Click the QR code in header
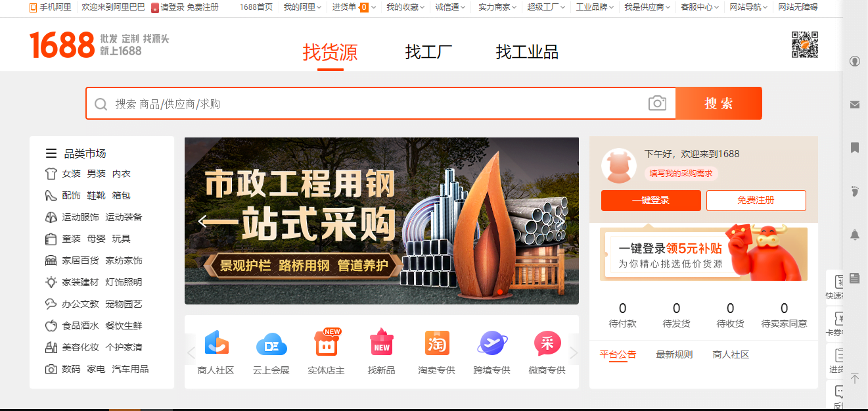This screenshot has height=411, width=868. point(804,45)
